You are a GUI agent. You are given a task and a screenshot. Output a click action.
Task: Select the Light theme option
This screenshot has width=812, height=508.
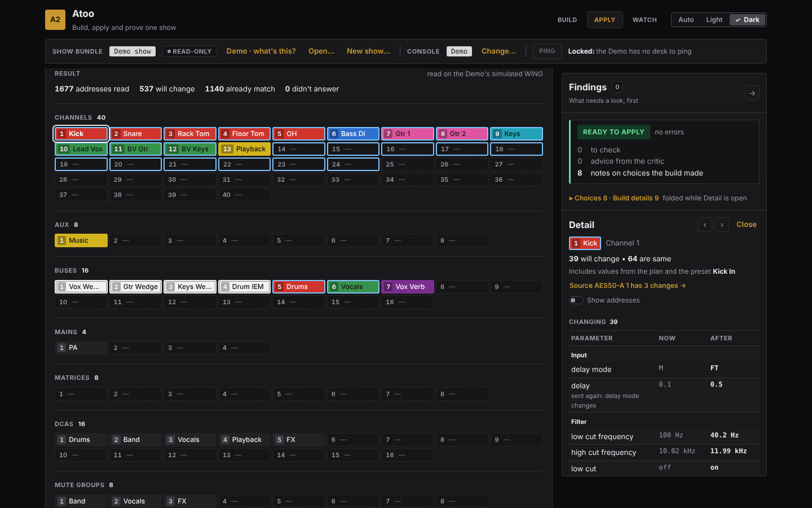point(714,20)
